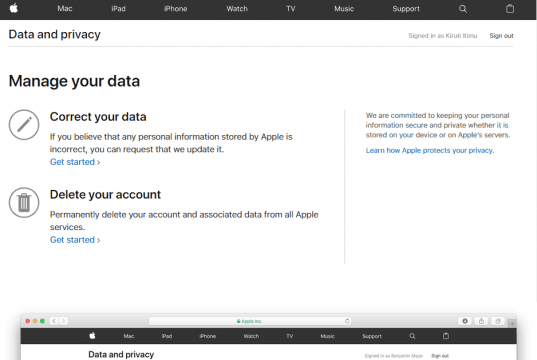Click the red close button of Safari window
Viewport: 537px width, 360px height.
[28, 321]
